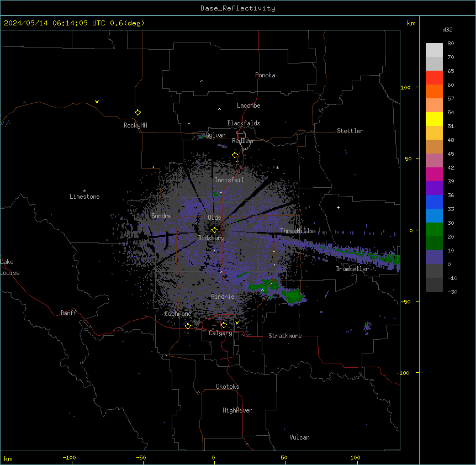Click the yellow V marker east of Calgary
Viewport: 476px width, 465px height.
pyautogui.click(x=237, y=323)
